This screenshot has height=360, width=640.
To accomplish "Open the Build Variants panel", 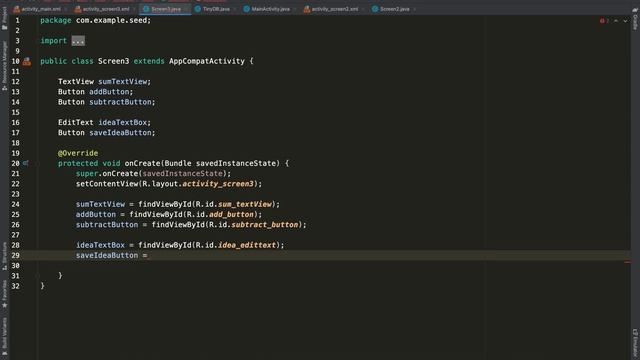I will tap(4, 336).
